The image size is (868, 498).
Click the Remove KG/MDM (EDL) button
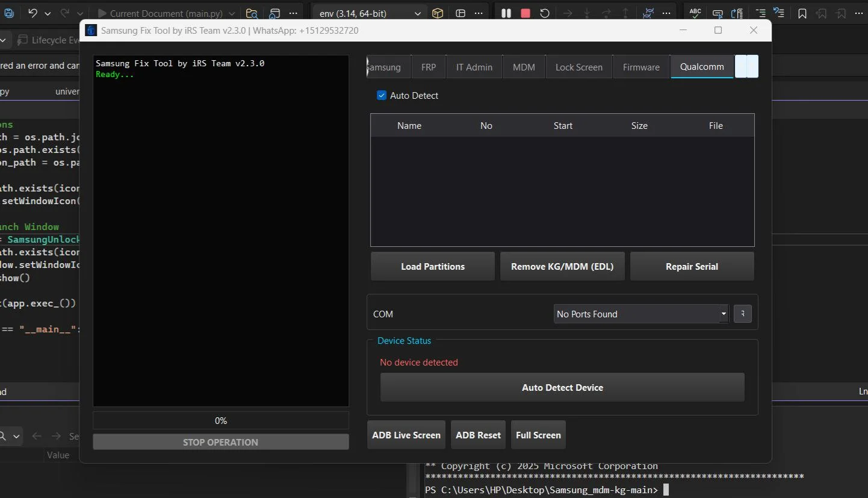[x=562, y=266]
